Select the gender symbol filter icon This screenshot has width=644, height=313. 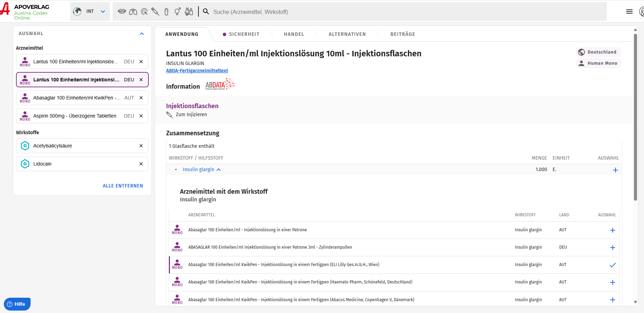pyautogui.click(x=178, y=11)
